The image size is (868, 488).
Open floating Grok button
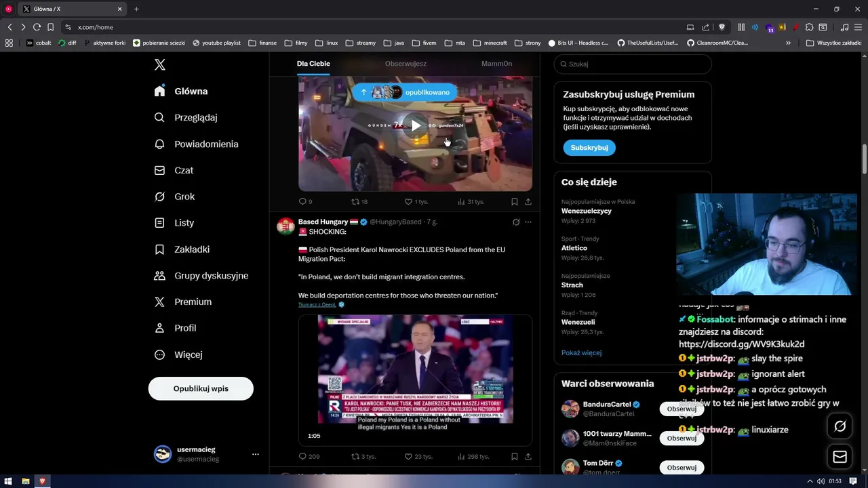pyautogui.click(x=840, y=426)
